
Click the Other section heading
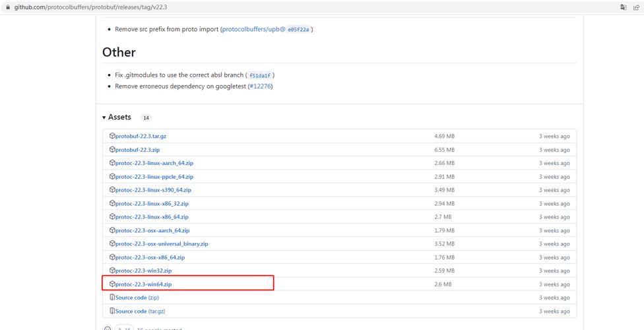[x=119, y=52]
